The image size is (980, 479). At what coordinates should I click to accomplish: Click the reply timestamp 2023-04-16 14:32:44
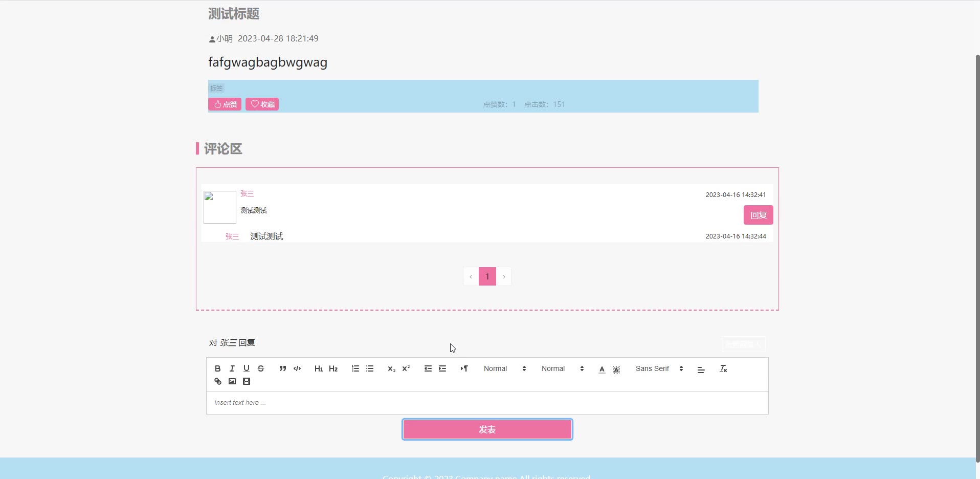(736, 236)
